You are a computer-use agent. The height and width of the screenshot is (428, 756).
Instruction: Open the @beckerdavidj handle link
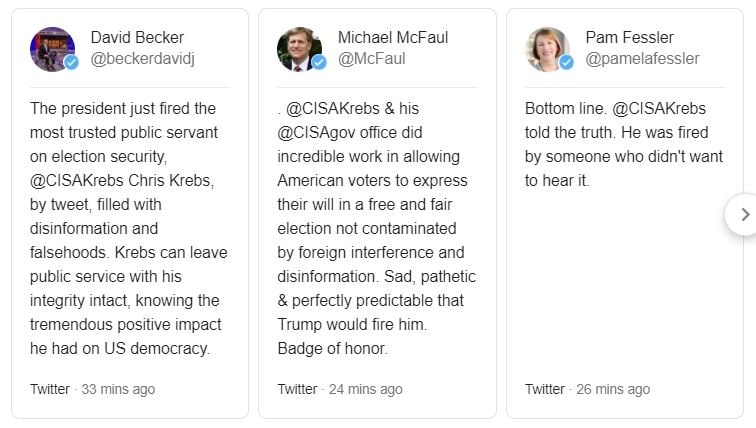(x=143, y=59)
